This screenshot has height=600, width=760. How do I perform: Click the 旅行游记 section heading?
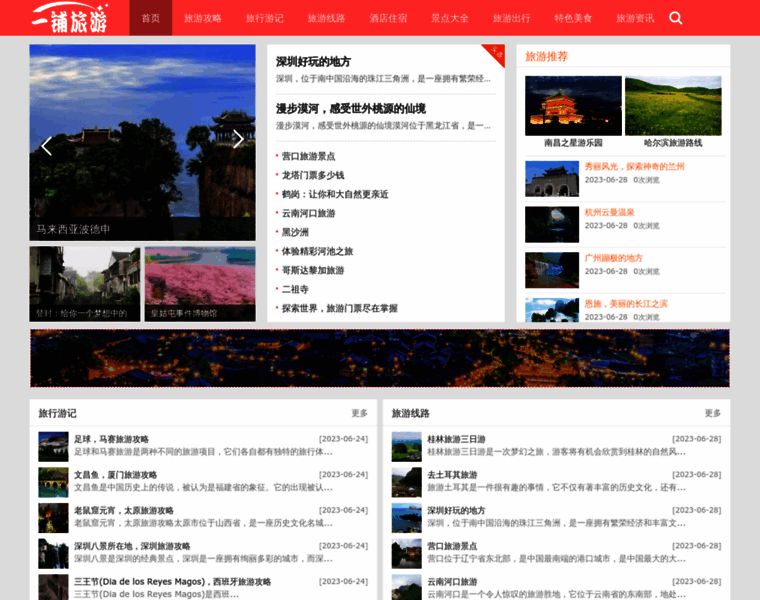pyautogui.click(x=58, y=413)
